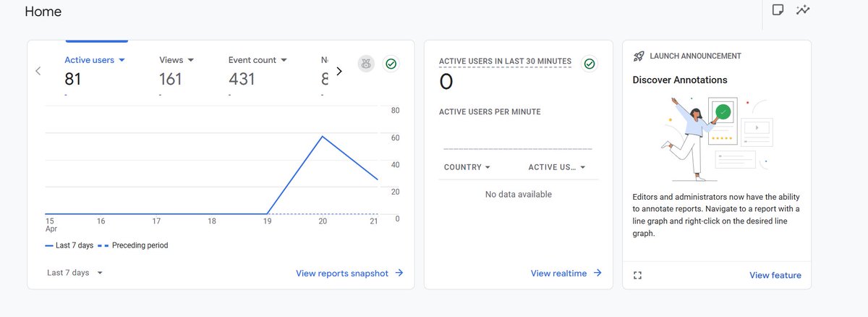This screenshot has height=317, width=868.
Task: Open the sticky note icon at top right
Action: click(x=778, y=10)
